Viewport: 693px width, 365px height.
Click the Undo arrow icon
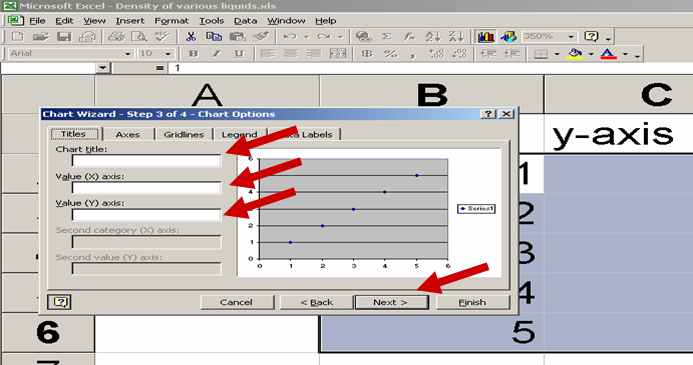[x=290, y=37]
